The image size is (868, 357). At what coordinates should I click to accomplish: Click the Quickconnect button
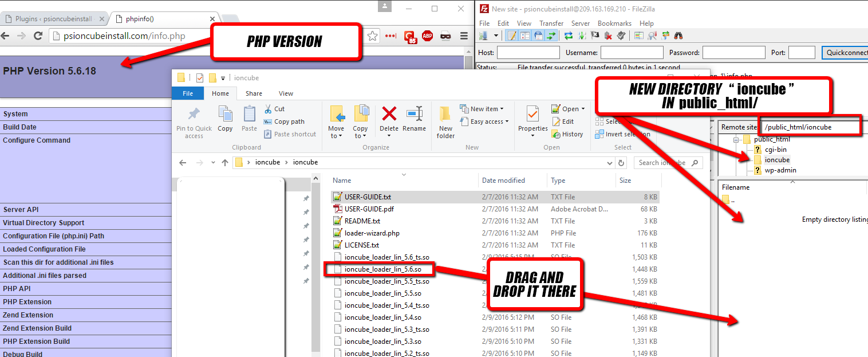[845, 53]
